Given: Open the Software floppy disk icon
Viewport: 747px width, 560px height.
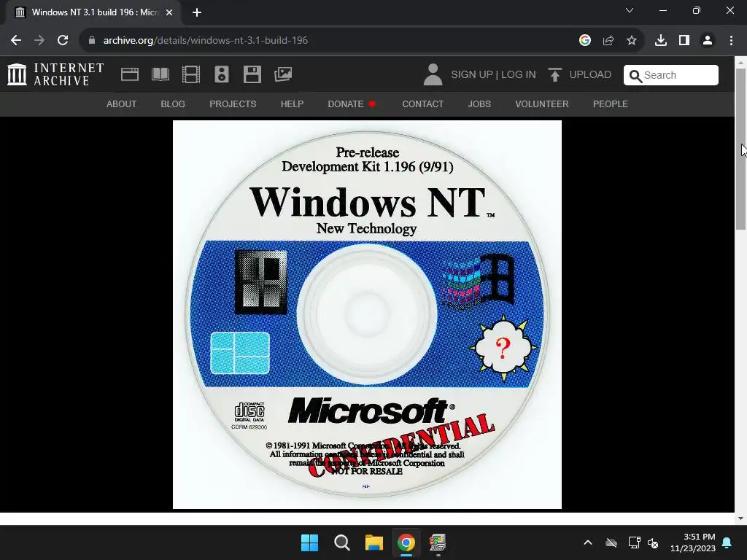Looking at the screenshot, I should click(x=252, y=75).
